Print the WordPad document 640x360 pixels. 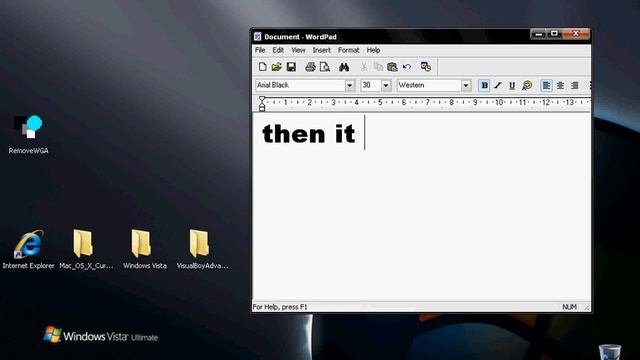coord(310,67)
